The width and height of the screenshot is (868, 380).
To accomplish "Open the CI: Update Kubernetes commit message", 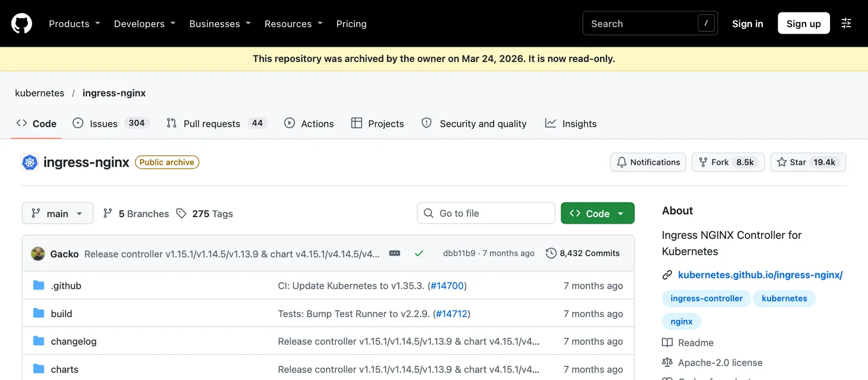I will click(x=351, y=286).
